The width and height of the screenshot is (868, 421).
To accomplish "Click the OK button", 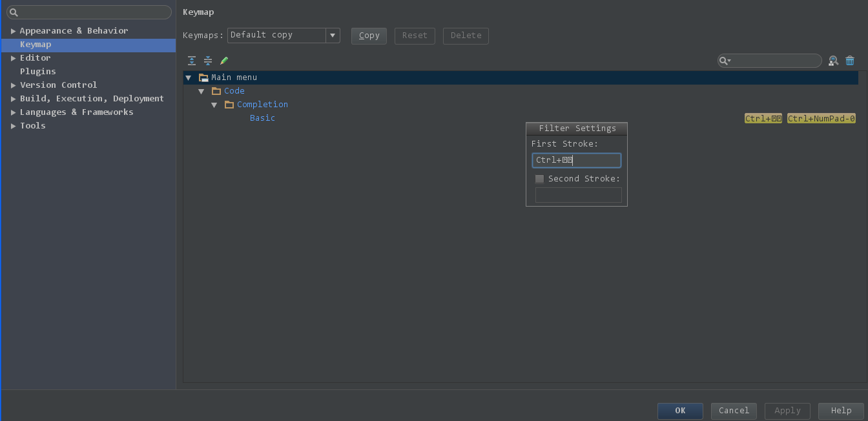I will (680, 411).
